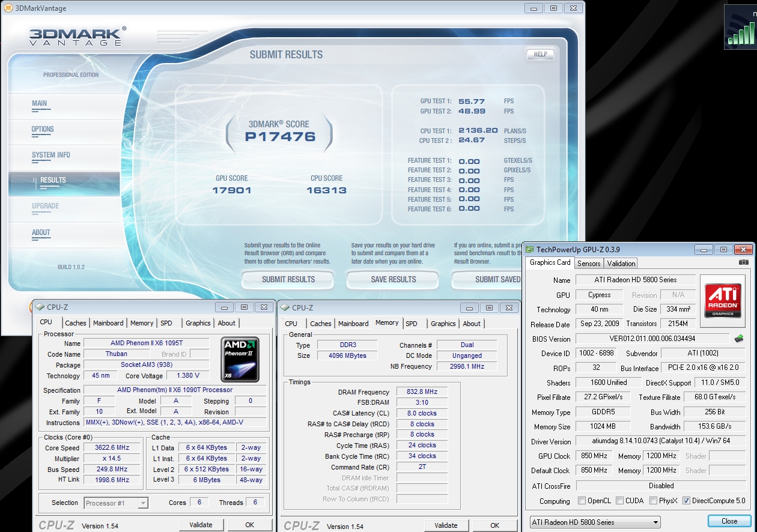
Task: Click the HELP button in 3DMark
Action: click(x=540, y=54)
